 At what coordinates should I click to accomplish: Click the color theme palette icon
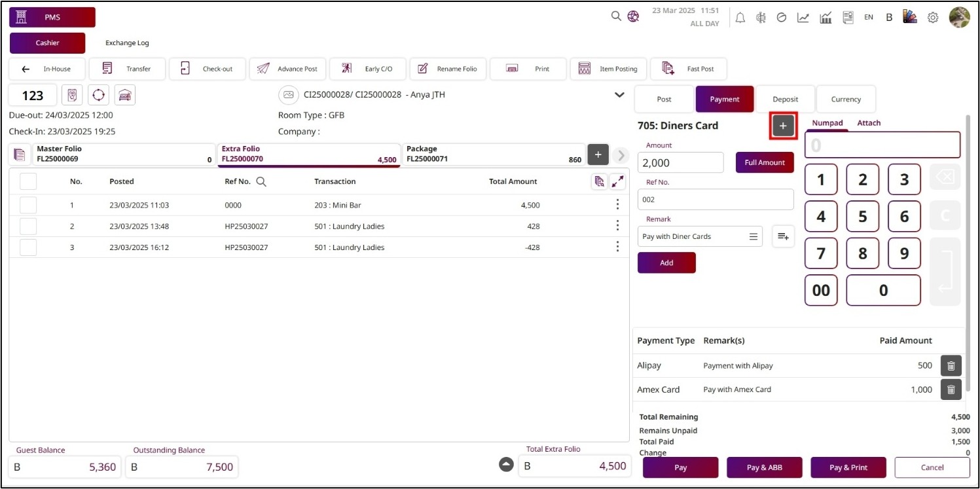click(x=910, y=18)
